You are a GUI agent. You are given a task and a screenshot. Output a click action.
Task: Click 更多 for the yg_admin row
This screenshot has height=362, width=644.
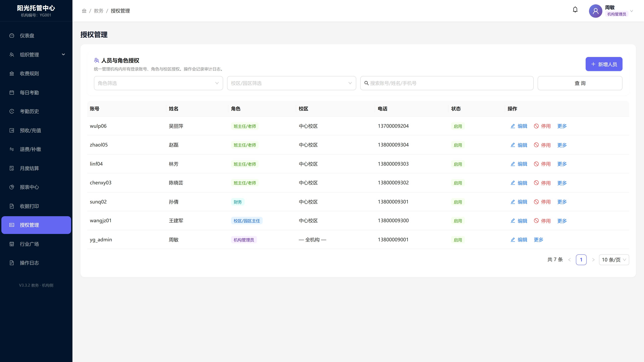[x=539, y=240]
